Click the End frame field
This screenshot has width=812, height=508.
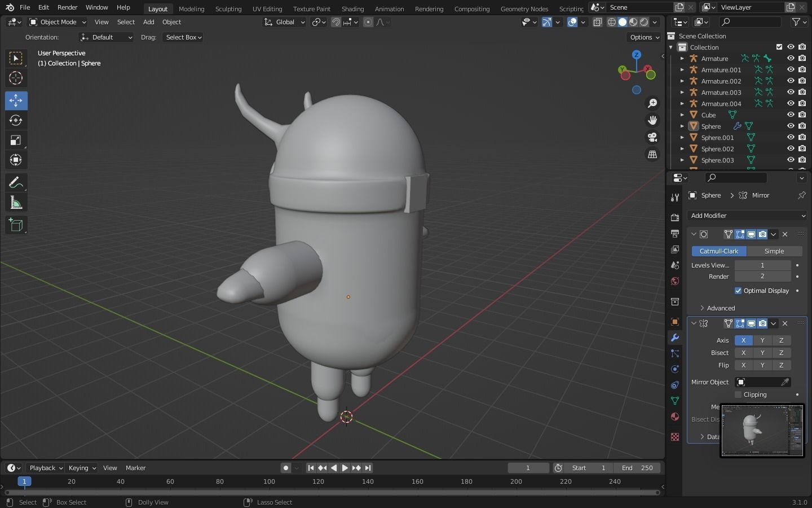tap(637, 468)
